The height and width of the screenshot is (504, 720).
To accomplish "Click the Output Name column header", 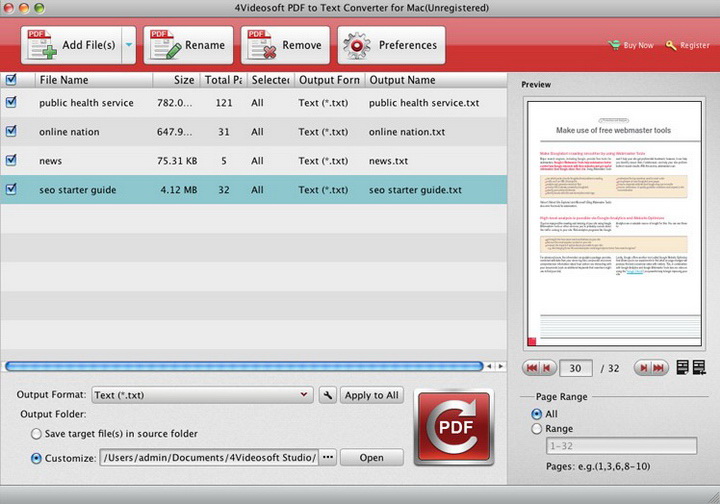I will pos(436,80).
